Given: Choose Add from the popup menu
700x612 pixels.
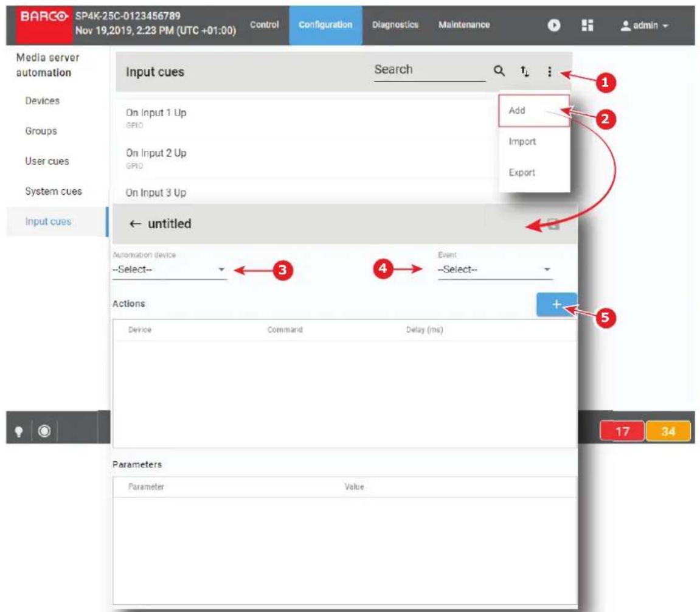Looking at the screenshot, I should (x=534, y=110).
